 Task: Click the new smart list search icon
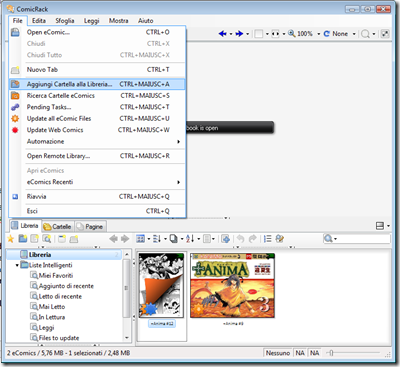47,239
